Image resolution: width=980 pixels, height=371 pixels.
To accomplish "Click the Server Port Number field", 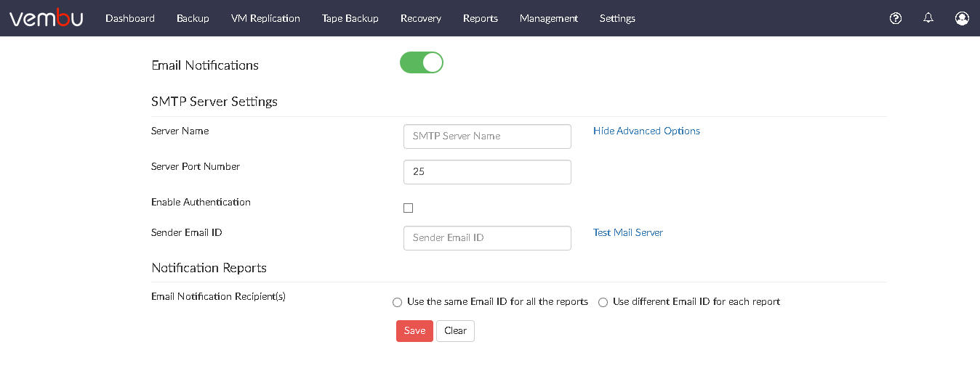I will pyautogui.click(x=487, y=172).
